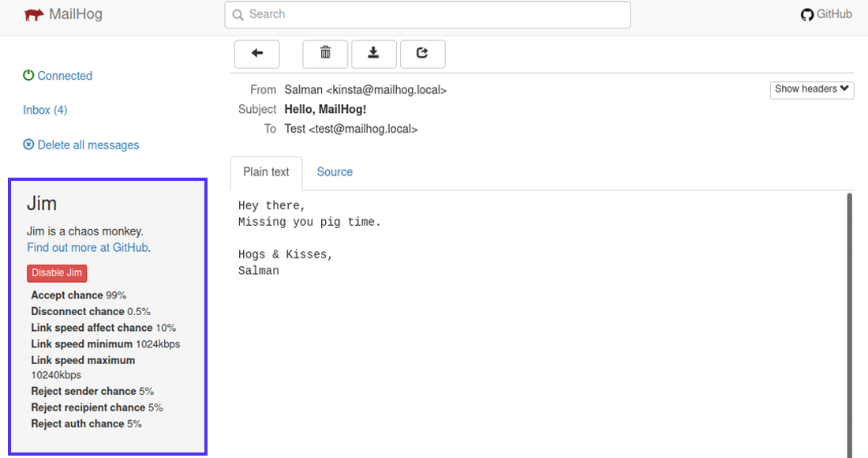This screenshot has height=458, width=868.
Task: Follow the Find out more at GitHub link
Action: [x=88, y=248]
